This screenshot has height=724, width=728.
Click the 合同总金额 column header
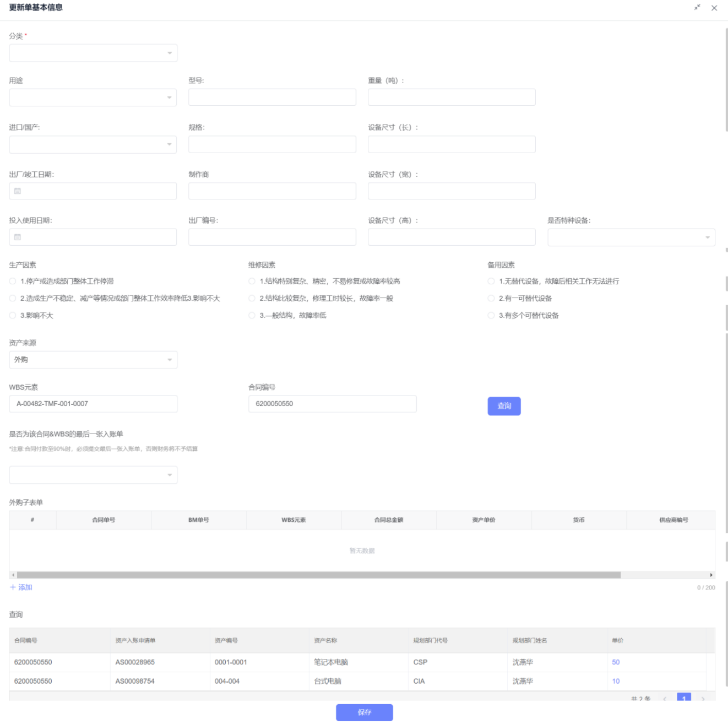click(x=389, y=520)
